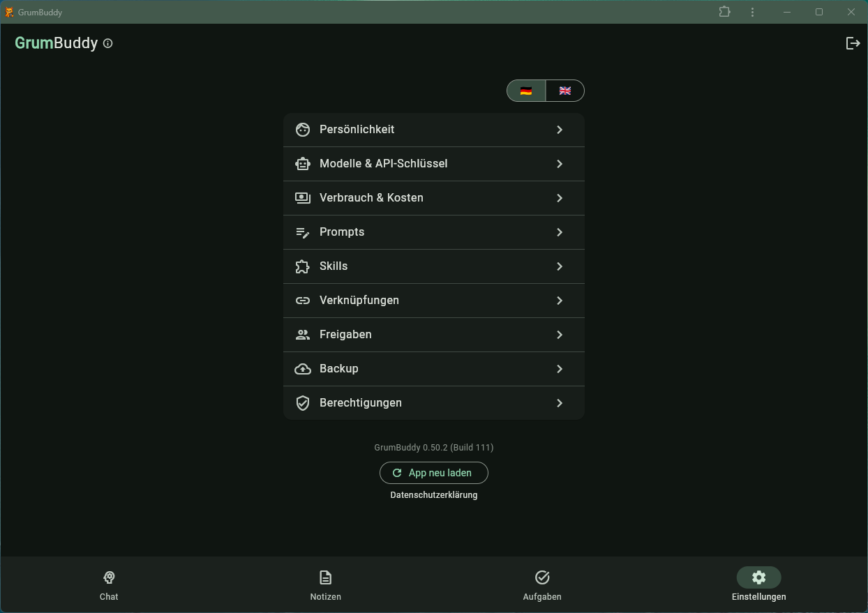Open Berechtigungen using its chevron
868x613 pixels.
pos(560,403)
